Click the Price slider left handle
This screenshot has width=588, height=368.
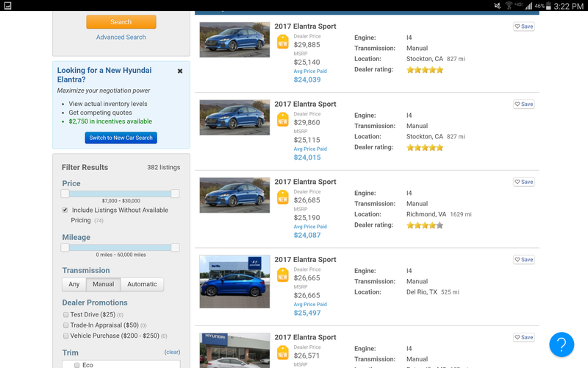click(65, 194)
